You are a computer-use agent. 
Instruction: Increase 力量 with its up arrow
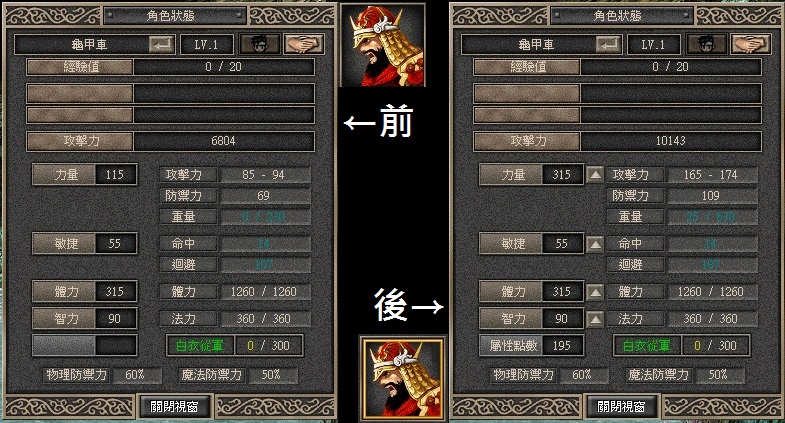[595, 175]
